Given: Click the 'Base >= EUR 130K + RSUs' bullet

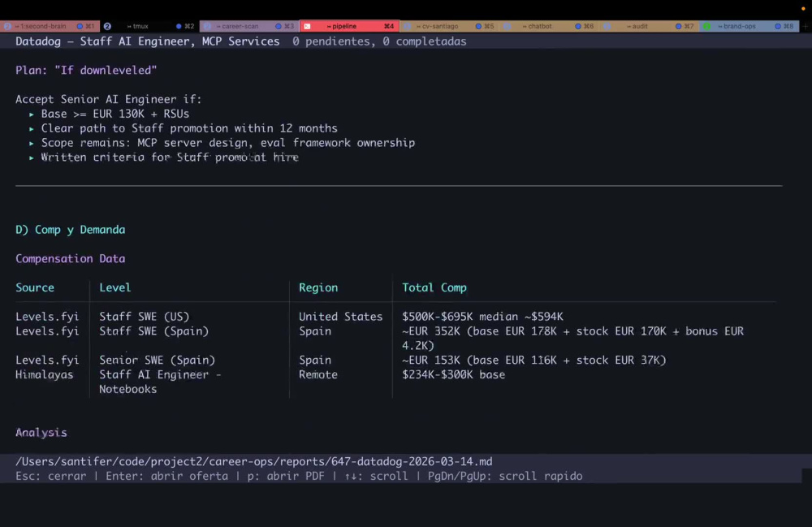Looking at the screenshot, I should coord(115,114).
